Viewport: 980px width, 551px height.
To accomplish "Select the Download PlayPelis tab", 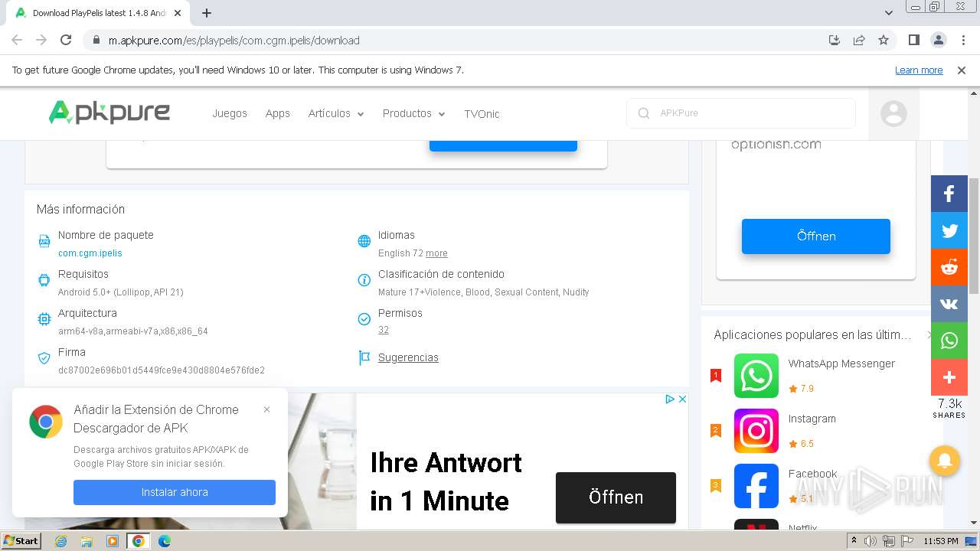I will (100, 13).
